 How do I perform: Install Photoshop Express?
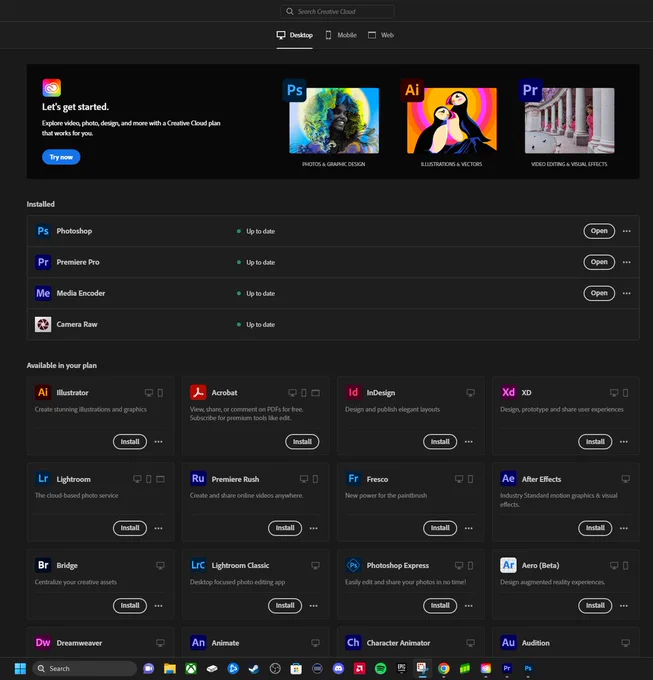pyautogui.click(x=440, y=605)
